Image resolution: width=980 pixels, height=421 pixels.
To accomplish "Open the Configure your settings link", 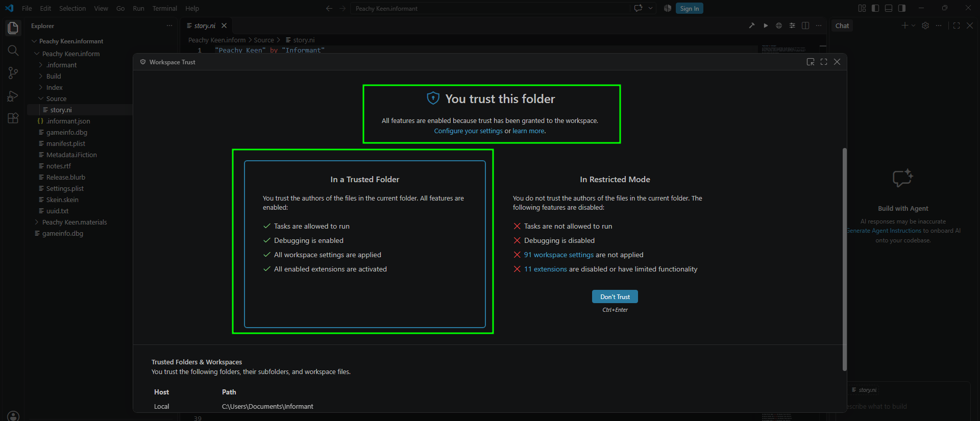I will tap(469, 131).
